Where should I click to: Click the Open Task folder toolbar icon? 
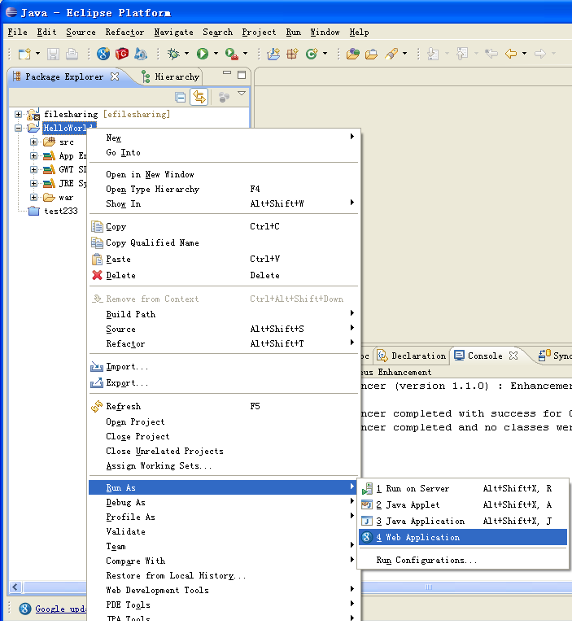pos(371,53)
